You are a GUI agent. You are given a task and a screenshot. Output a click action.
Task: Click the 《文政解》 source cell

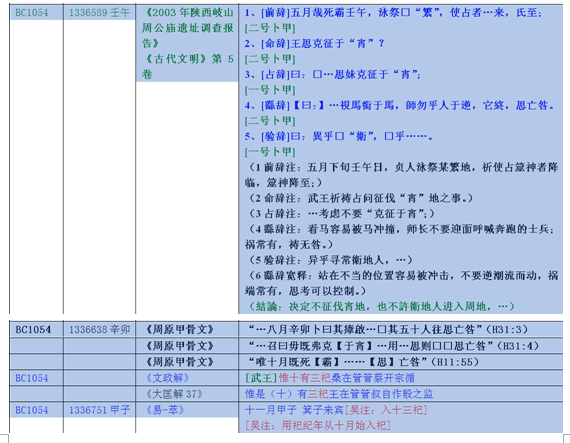tap(167, 378)
